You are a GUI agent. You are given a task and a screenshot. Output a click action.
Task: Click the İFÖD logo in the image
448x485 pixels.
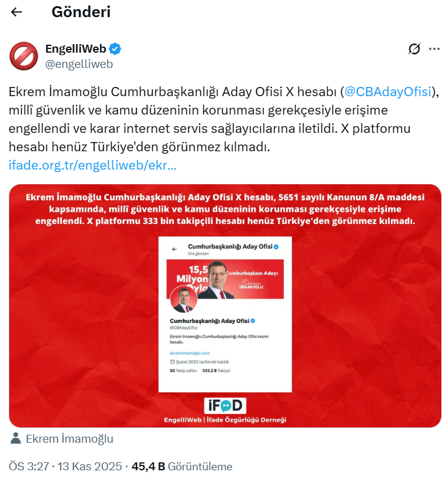(x=225, y=405)
